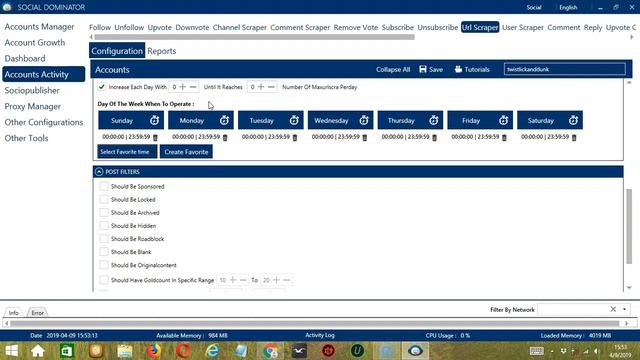Delete Wednesday time range with trash icon
The height and width of the screenshot is (360, 640).
pos(364,138)
